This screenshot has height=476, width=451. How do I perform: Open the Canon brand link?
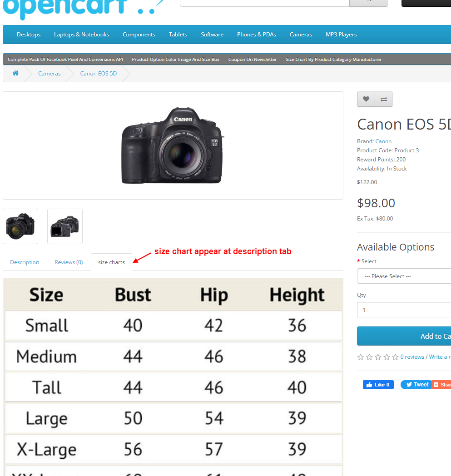point(383,141)
